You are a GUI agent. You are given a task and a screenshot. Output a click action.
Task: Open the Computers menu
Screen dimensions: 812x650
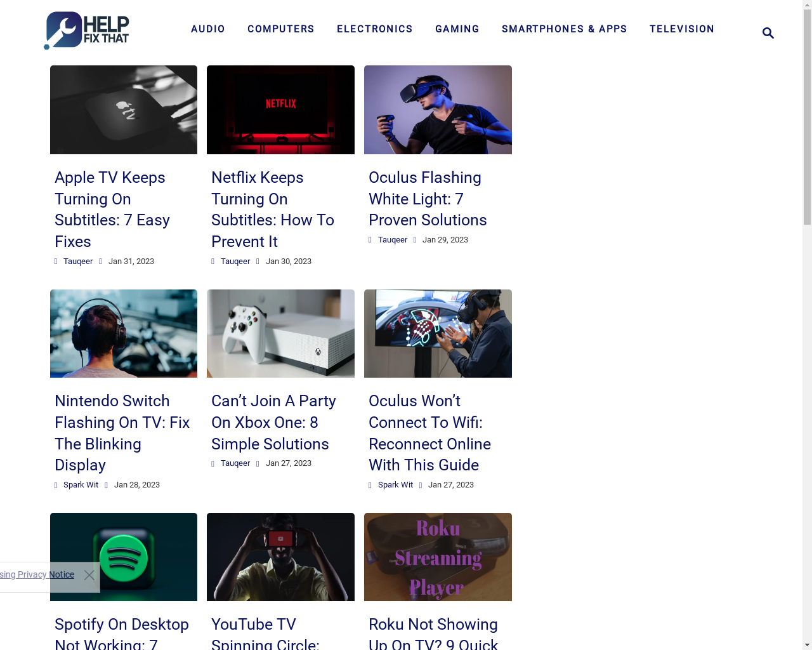coord(281,29)
